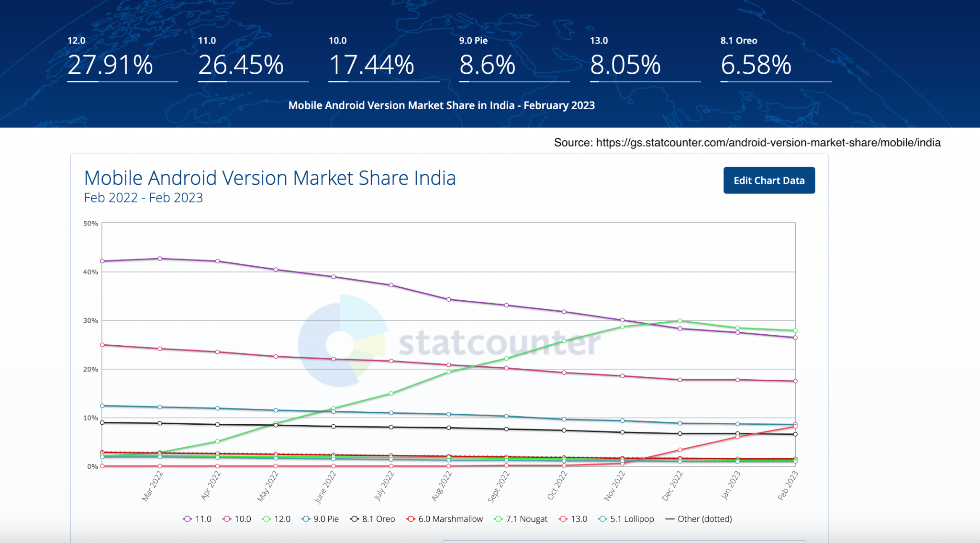
Task: Toggle the 8.1 Oreo legend entry
Action: [x=373, y=519]
